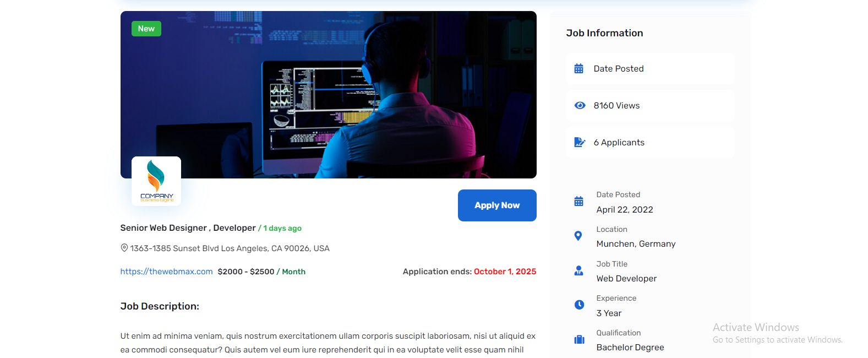Select the 6 Applicants info card

click(650, 143)
